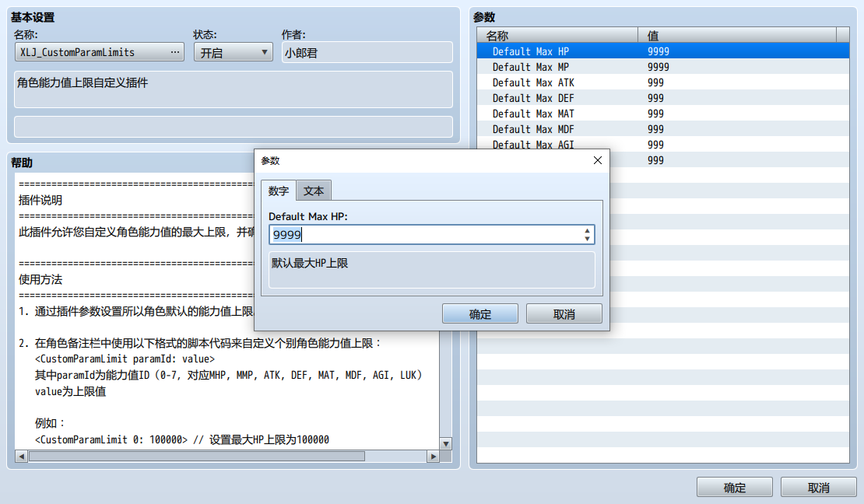Select the Default Max ATK row
Screen dimensions: 864x504
[x=663, y=82]
